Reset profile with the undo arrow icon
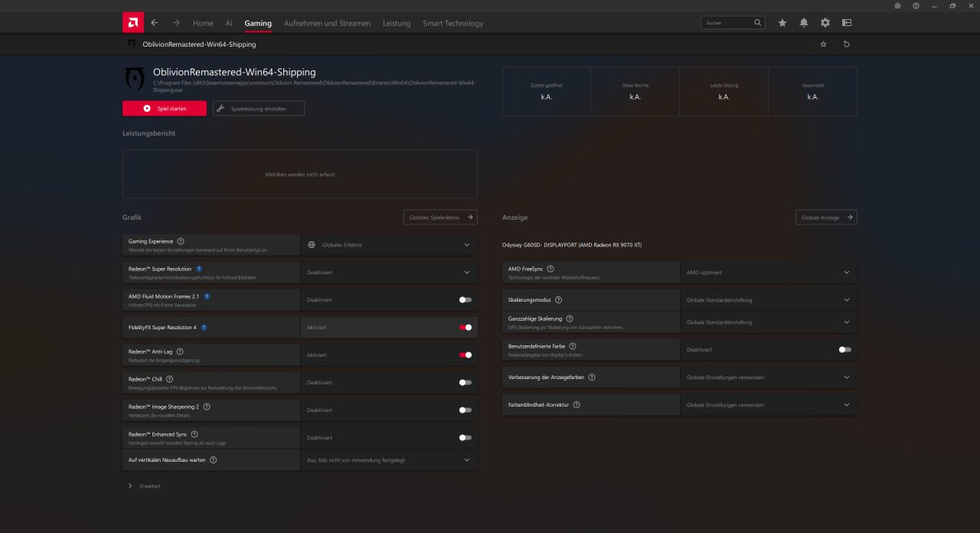Screen dimensions: 980x533 847,44
